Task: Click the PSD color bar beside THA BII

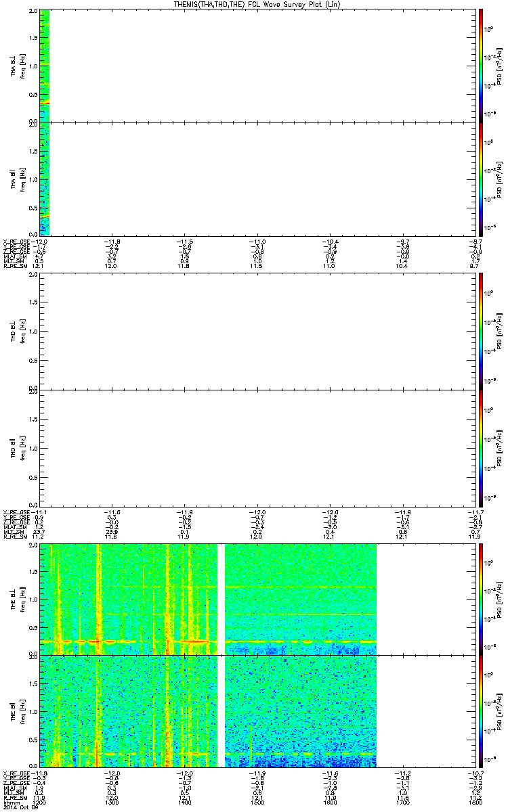Action: [x=481, y=179]
